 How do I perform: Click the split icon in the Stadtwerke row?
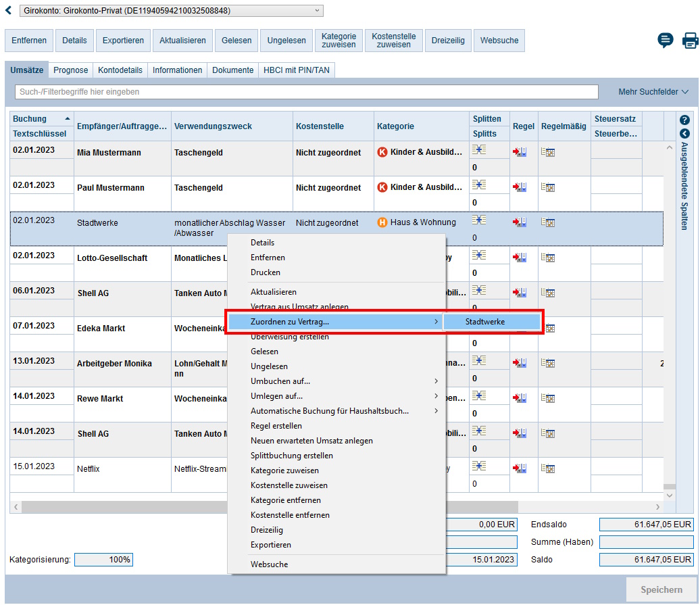pos(479,220)
